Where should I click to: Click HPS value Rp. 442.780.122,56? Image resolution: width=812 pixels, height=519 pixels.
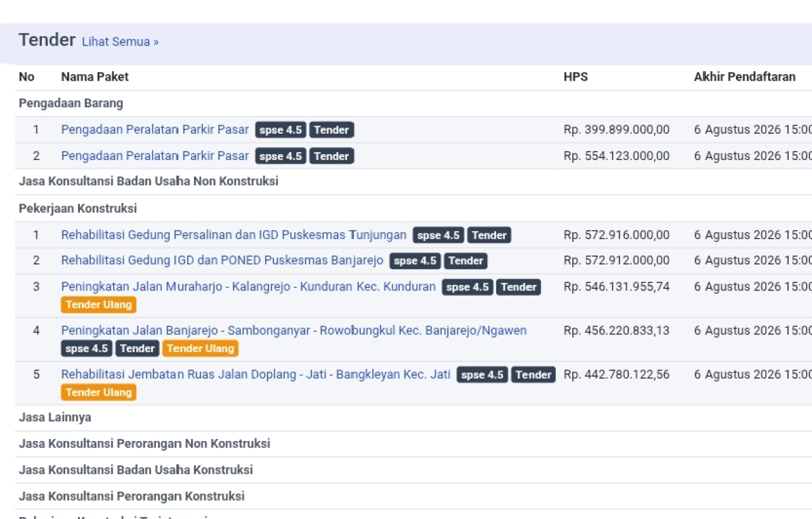[x=616, y=374]
